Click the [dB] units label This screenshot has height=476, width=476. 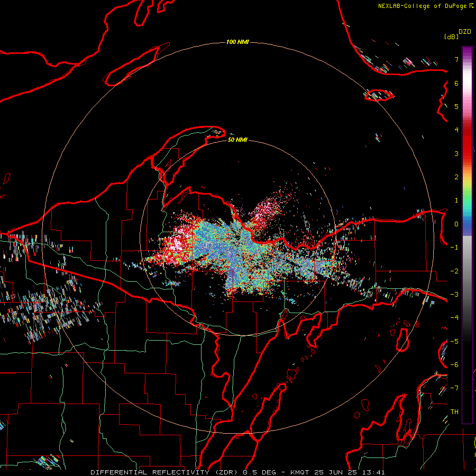tap(451, 36)
